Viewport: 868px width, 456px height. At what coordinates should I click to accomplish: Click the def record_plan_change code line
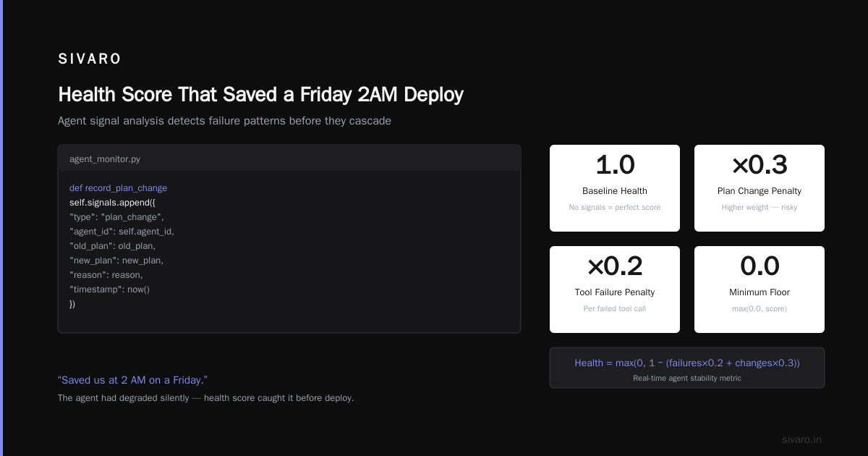coord(118,188)
